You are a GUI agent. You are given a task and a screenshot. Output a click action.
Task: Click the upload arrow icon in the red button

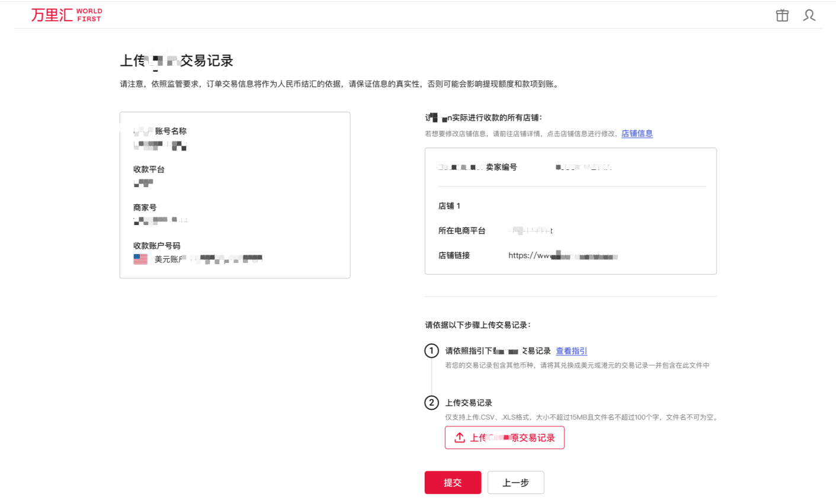click(459, 437)
